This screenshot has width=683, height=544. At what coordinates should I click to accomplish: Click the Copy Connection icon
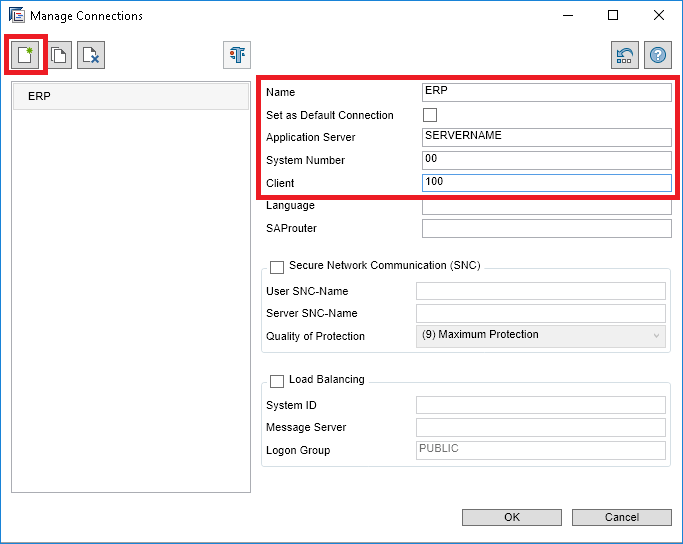click(59, 55)
